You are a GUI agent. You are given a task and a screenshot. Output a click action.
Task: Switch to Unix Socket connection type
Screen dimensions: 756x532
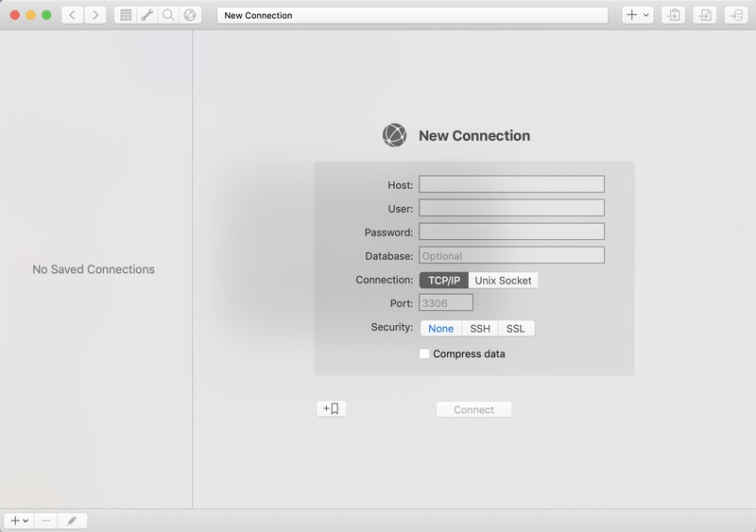pos(503,280)
